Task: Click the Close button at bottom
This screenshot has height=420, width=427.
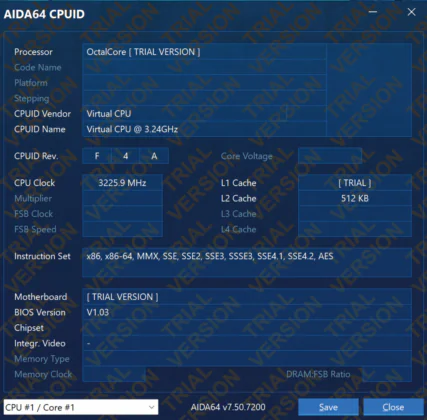Action: point(393,407)
